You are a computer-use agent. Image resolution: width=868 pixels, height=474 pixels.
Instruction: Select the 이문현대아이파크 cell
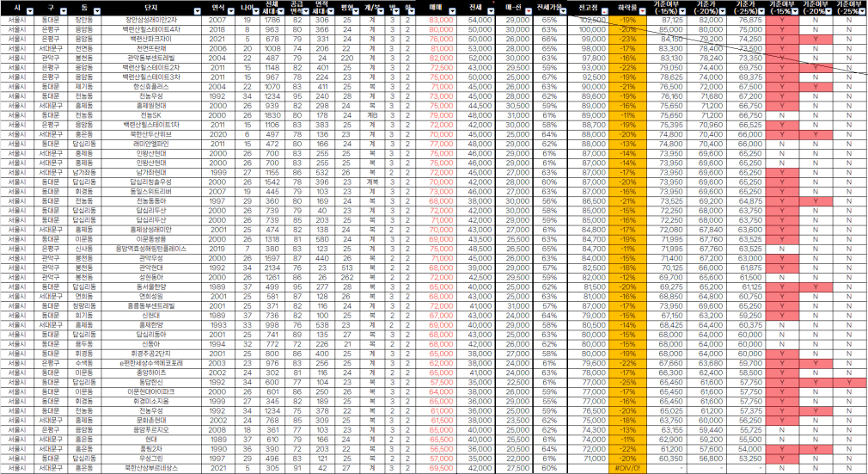click(x=151, y=392)
